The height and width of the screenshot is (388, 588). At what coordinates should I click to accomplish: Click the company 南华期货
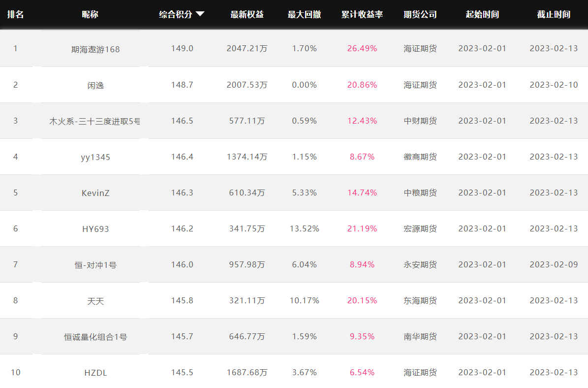pyautogui.click(x=420, y=336)
